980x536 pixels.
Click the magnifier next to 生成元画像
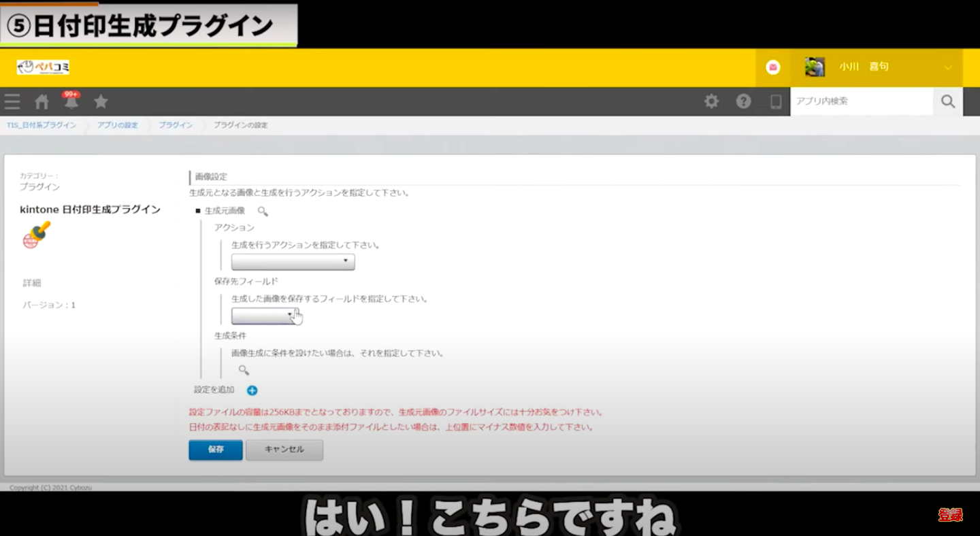click(262, 212)
